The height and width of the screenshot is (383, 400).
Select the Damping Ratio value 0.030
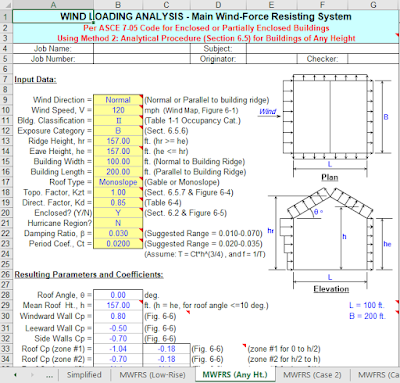(118, 234)
